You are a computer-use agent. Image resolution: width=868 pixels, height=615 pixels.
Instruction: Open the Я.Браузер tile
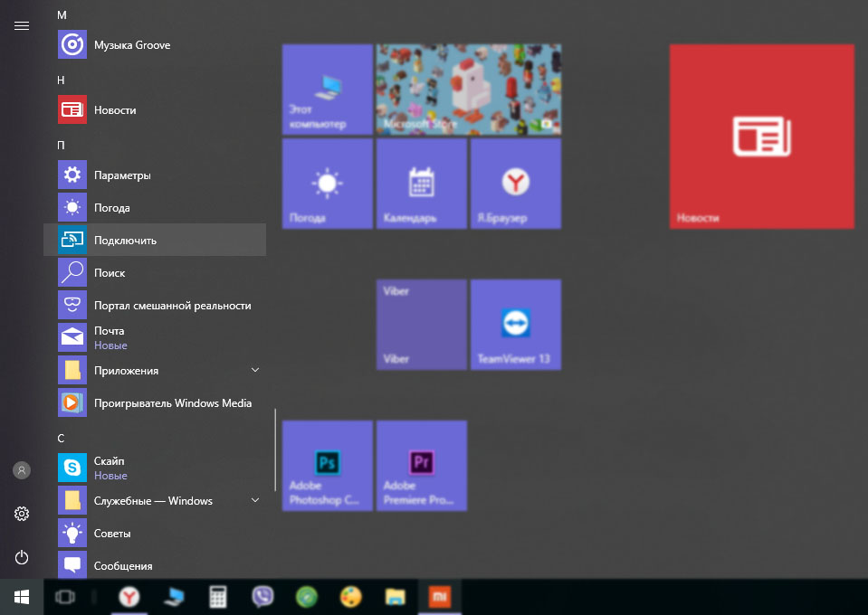point(515,184)
